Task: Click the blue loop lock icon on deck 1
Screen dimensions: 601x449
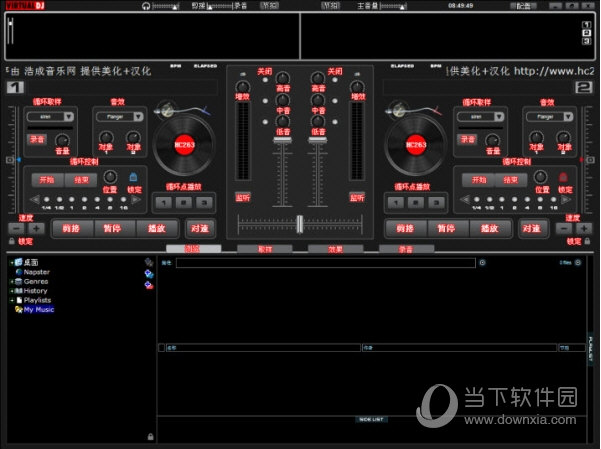Action: 133,177
